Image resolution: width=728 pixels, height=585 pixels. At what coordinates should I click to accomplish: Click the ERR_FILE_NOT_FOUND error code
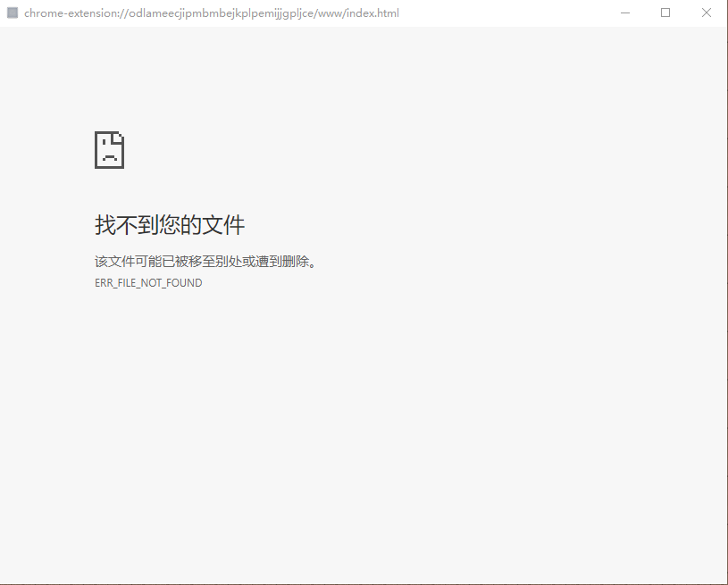(x=148, y=283)
